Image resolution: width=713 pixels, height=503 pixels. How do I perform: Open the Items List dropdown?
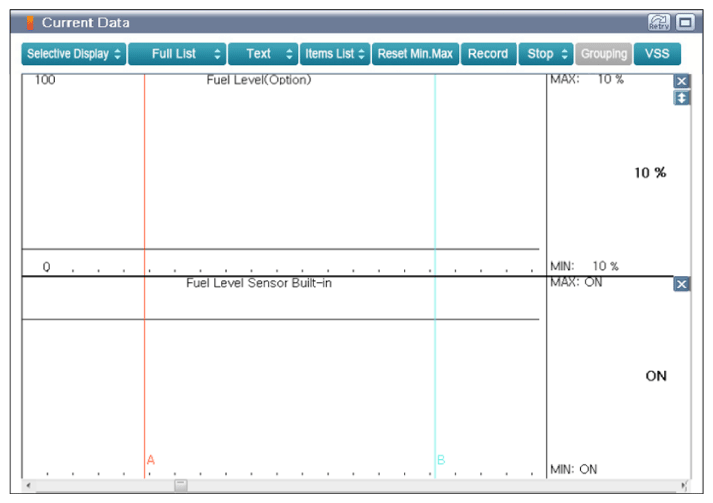(335, 54)
